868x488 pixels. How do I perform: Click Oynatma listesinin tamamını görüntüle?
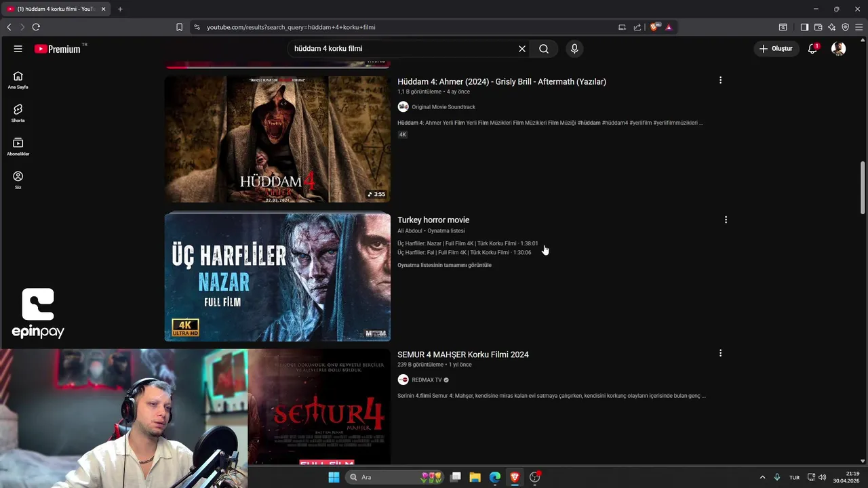[x=444, y=265]
